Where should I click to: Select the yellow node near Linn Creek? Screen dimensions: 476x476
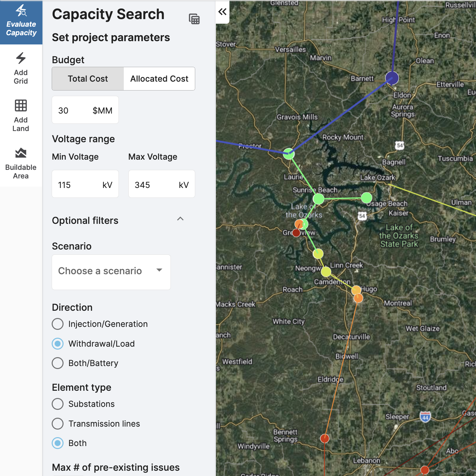click(326, 272)
